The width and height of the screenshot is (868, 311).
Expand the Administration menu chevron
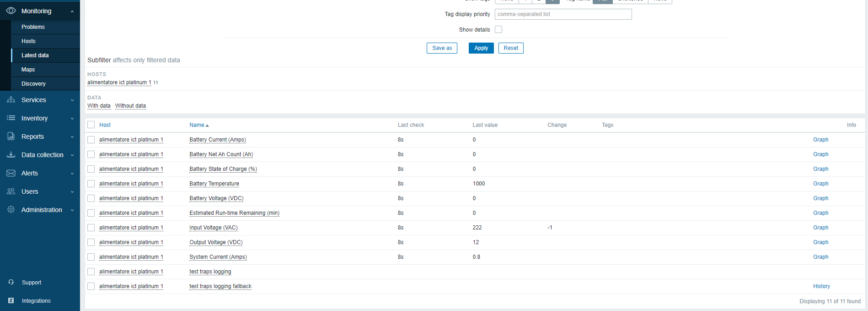[x=72, y=210]
